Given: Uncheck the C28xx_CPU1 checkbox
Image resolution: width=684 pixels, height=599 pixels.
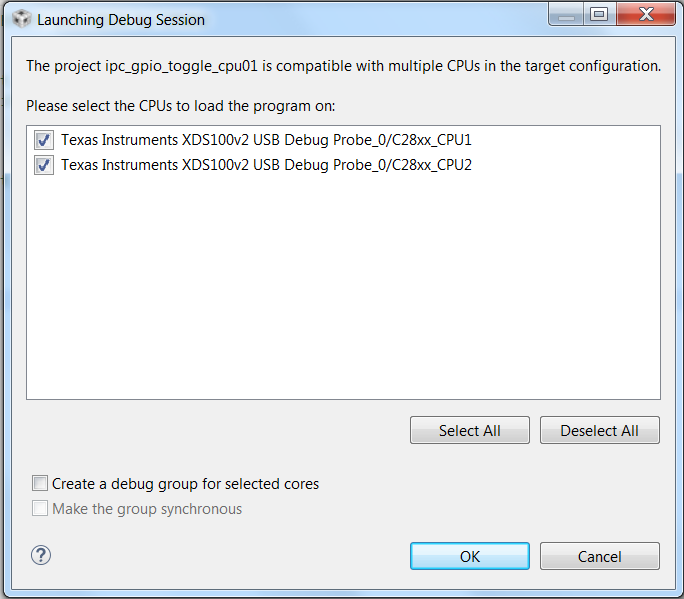Looking at the screenshot, I should (44, 140).
